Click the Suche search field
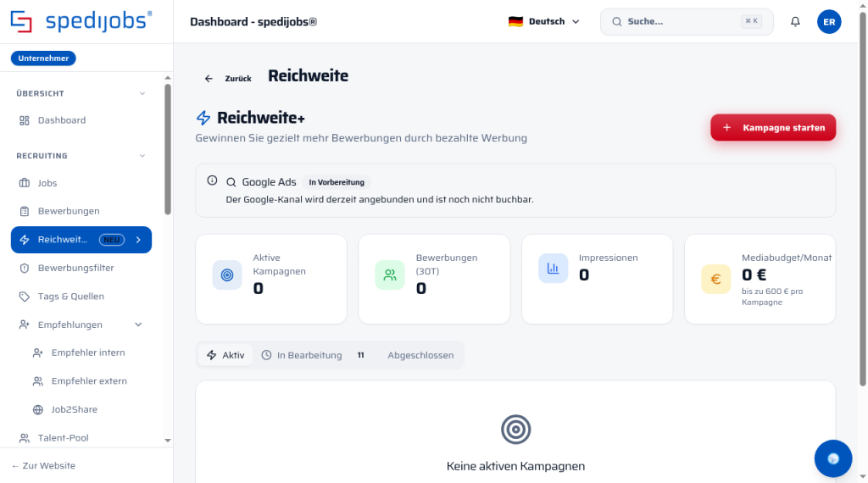Screen dimensions: 868x483 tap(687, 21)
